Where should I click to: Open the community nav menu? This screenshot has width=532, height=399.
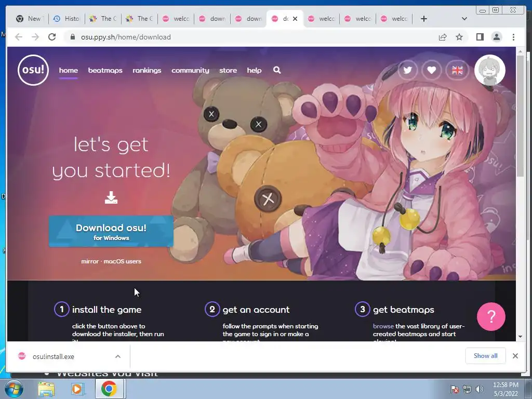click(190, 70)
